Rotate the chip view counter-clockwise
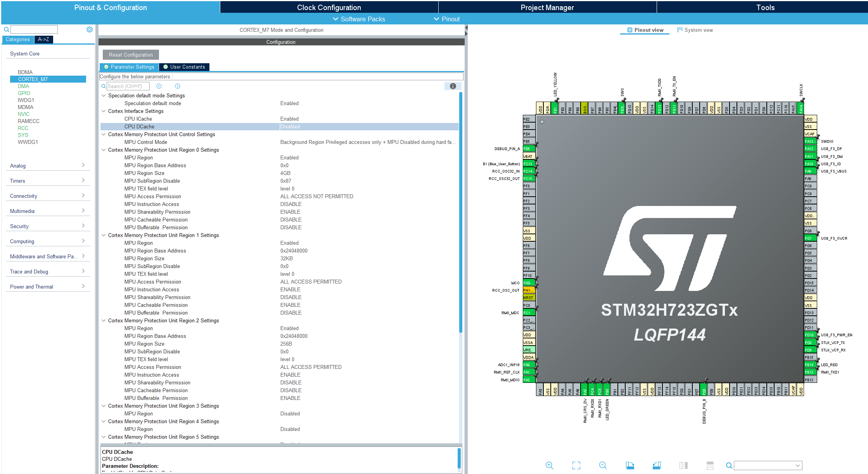The width and height of the screenshot is (868, 474). 657,465
